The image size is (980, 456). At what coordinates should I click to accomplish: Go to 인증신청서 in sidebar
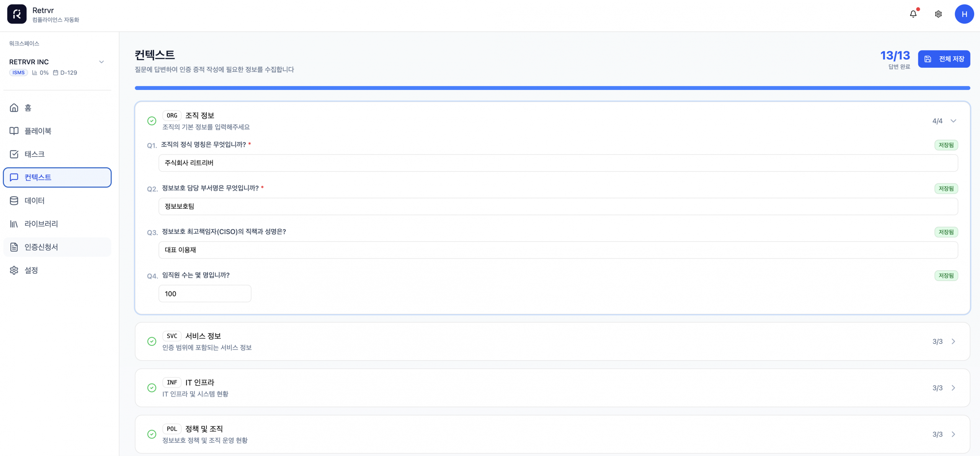(41, 247)
